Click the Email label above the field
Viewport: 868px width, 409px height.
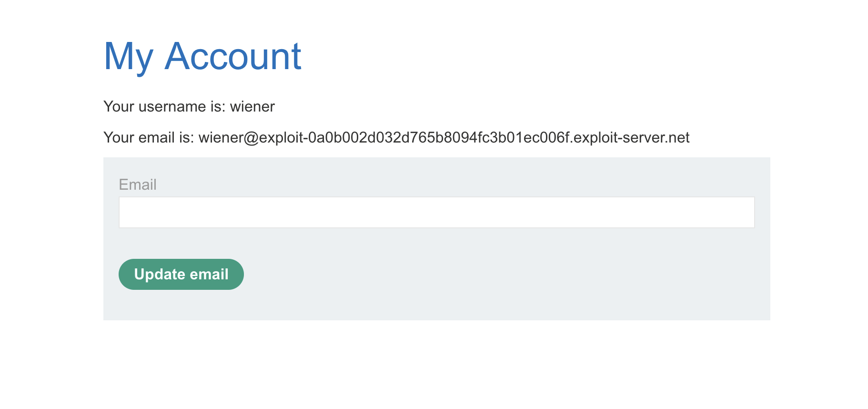coord(138,184)
